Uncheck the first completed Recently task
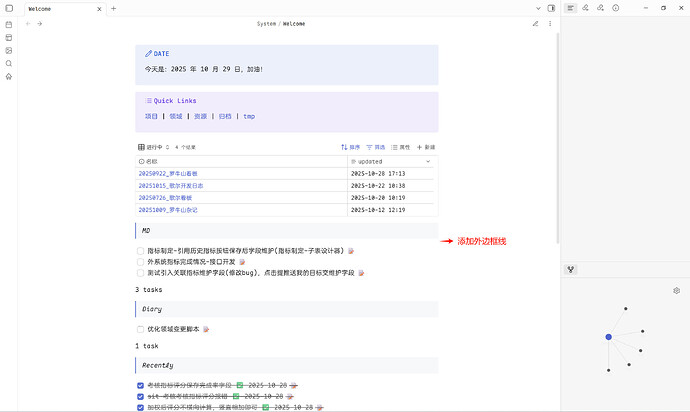This screenshot has height=412, width=690. point(141,385)
